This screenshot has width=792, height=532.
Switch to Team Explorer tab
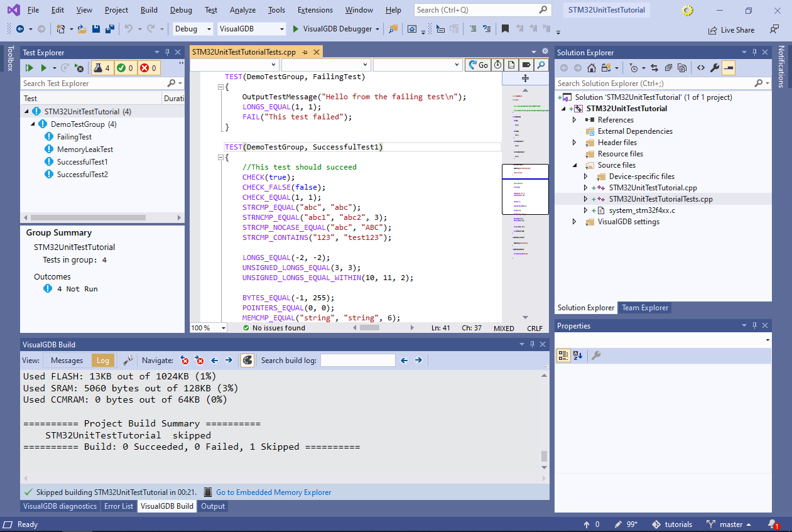pos(645,308)
